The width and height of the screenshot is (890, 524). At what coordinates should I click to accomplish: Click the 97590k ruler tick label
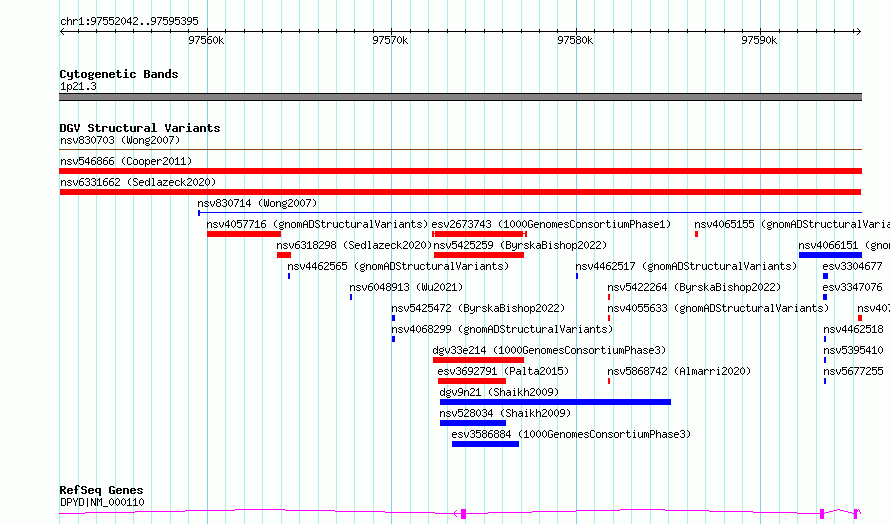(x=759, y=40)
